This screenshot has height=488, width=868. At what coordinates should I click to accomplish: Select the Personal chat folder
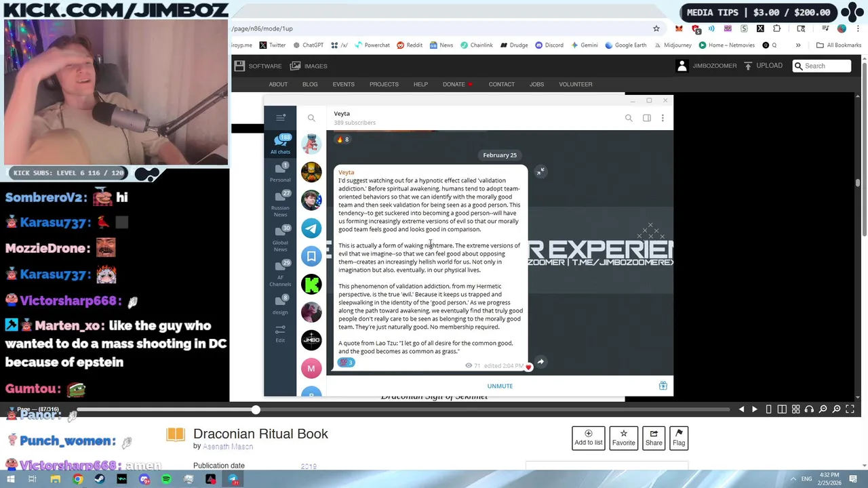pyautogui.click(x=280, y=172)
